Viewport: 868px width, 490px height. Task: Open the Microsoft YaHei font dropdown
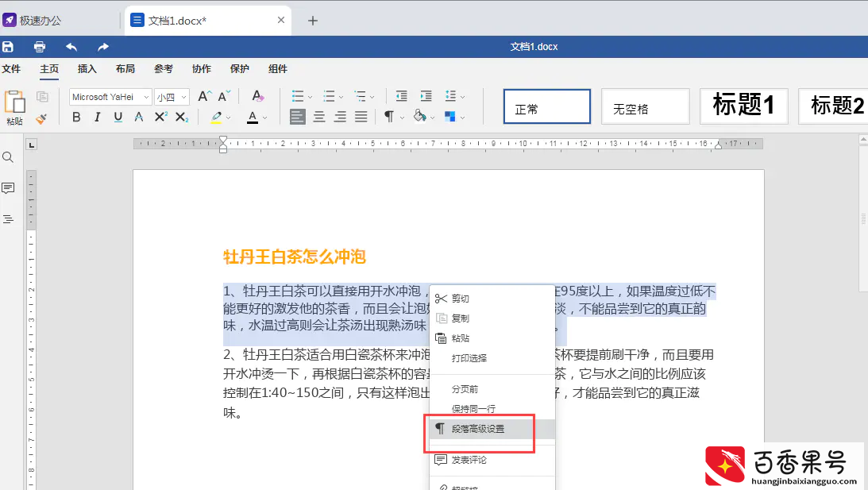click(110, 97)
